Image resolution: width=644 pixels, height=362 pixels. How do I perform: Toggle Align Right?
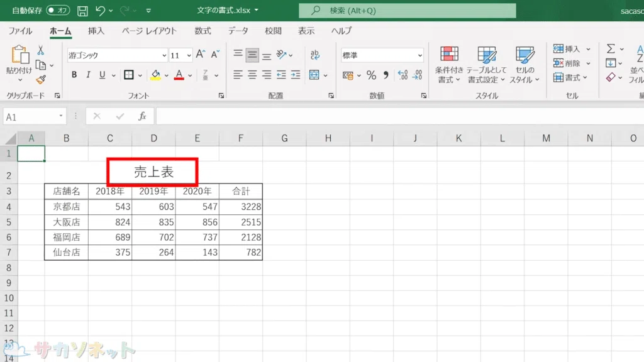coord(267,75)
